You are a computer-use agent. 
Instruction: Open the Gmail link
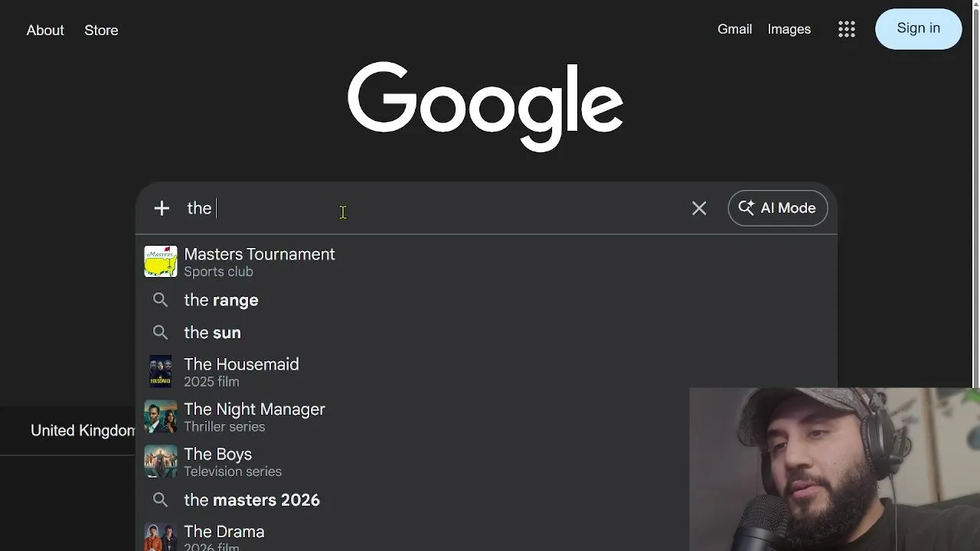coord(734,29)
